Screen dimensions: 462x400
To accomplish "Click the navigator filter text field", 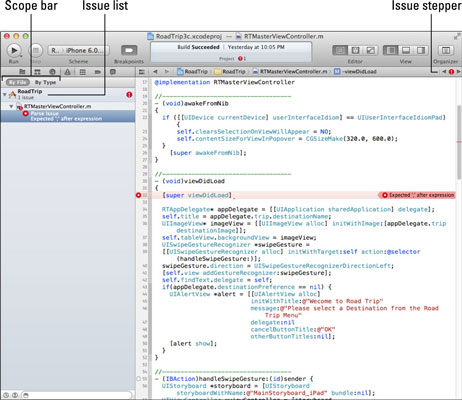I will [77, 395].
